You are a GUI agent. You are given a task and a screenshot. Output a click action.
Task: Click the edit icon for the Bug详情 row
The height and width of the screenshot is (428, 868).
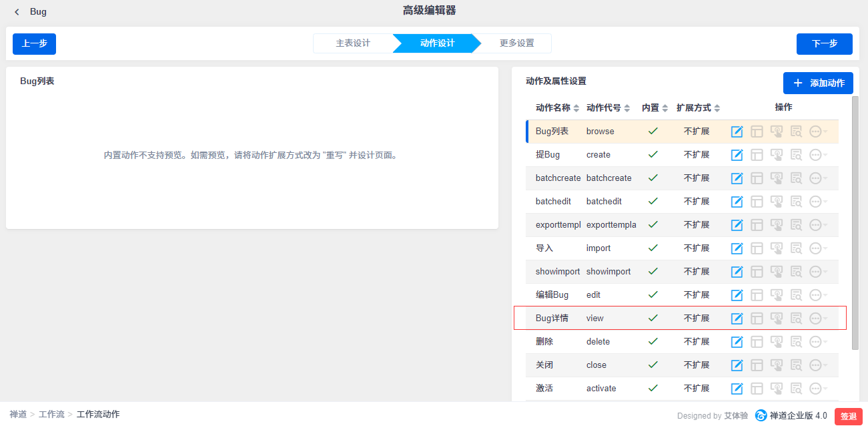tap(737, 318)
